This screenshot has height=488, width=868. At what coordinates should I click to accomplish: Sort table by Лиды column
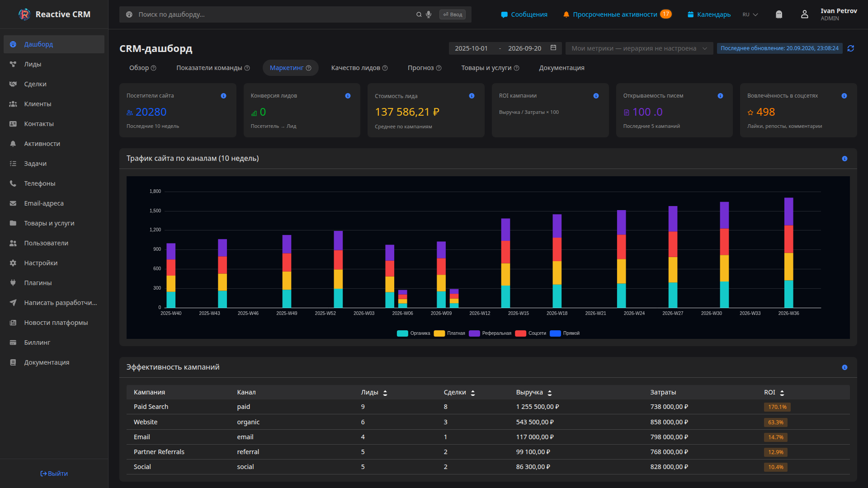click(x=385, y=393)
